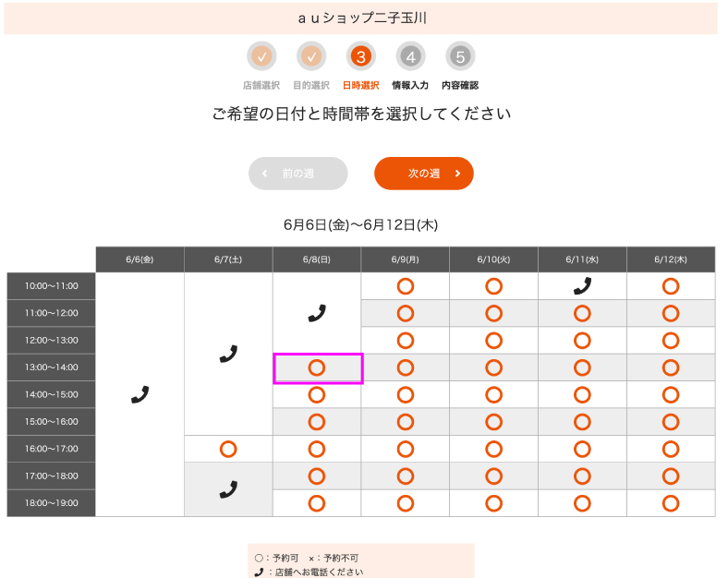Click the phone icon for 6/6 Friday
The height and width of the screenshot is (578, 728).
[x=140, y=394]
